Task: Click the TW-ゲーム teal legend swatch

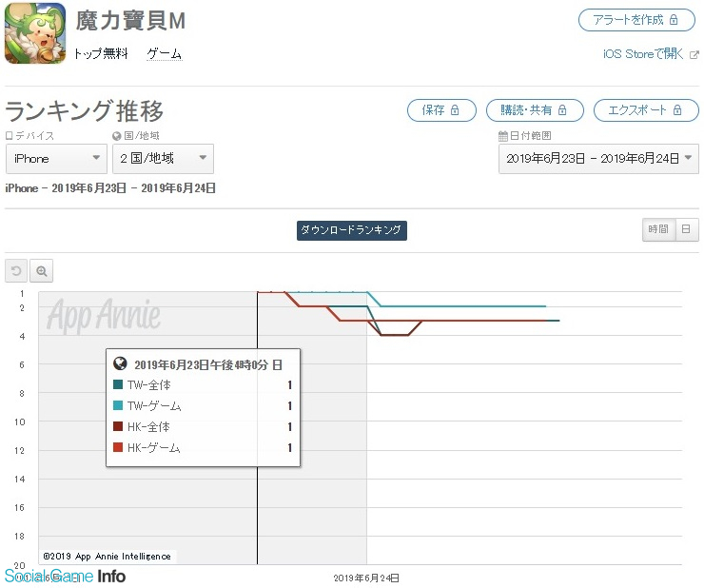Action: pos(118,406)
